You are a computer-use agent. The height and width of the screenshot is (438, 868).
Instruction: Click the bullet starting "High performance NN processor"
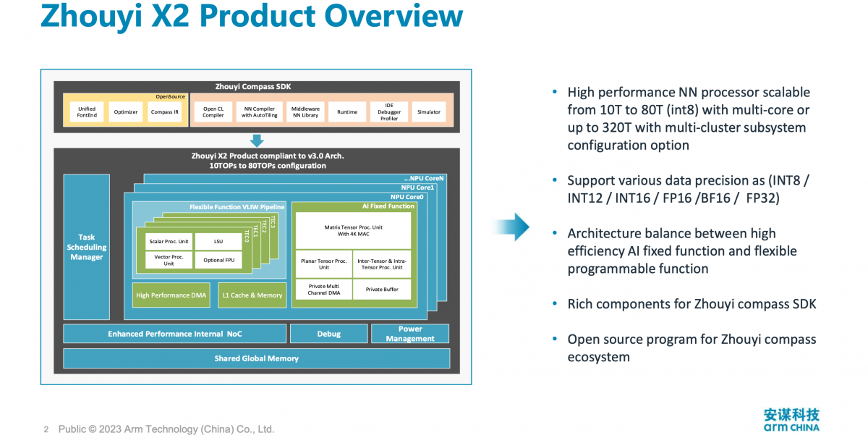(x=689, y=119)
